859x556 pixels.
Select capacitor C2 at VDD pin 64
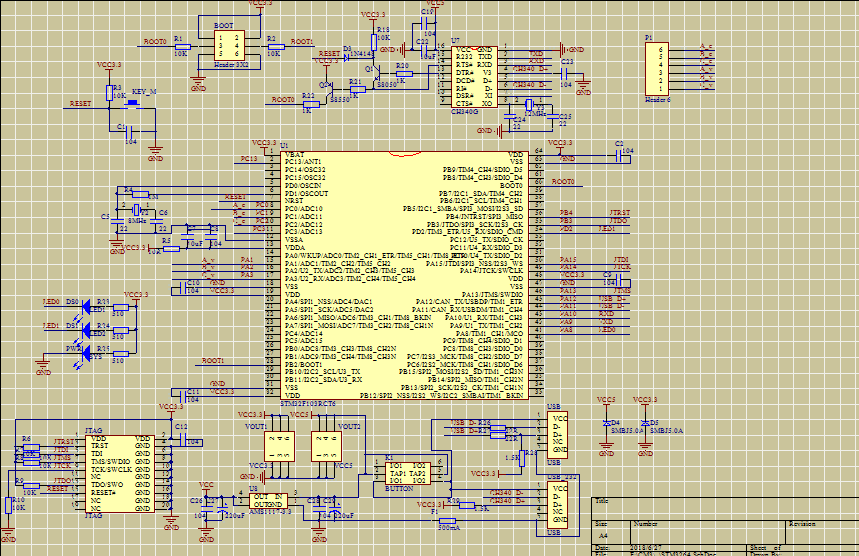point(620,158)
